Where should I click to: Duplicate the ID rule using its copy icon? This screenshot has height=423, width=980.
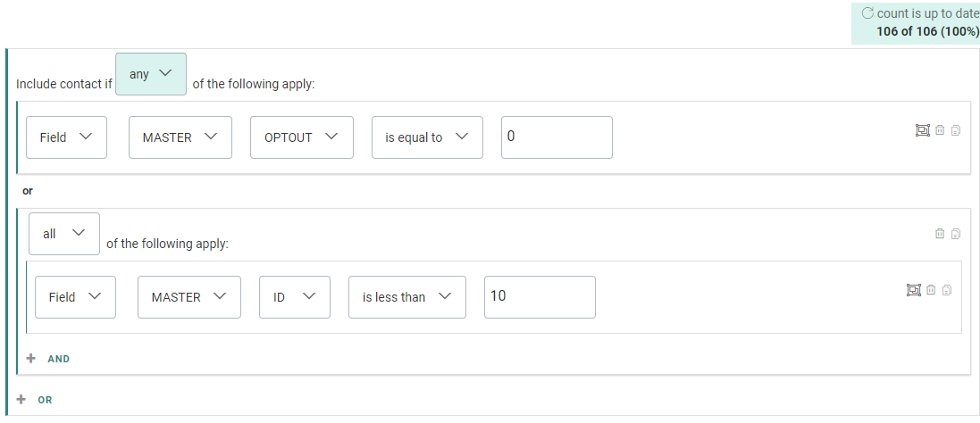tap(946, 290)
